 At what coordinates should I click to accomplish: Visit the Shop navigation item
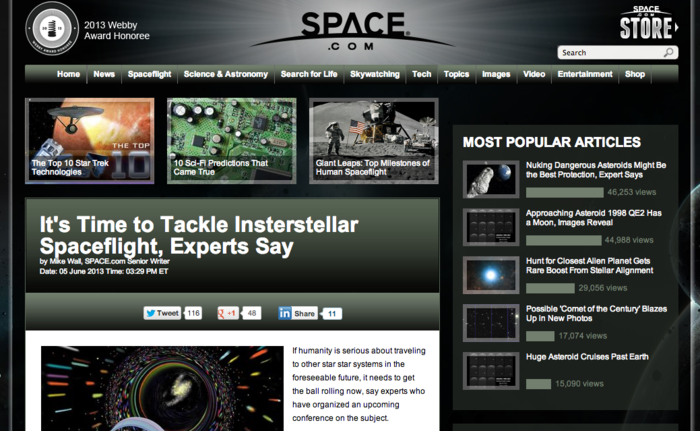635,74
